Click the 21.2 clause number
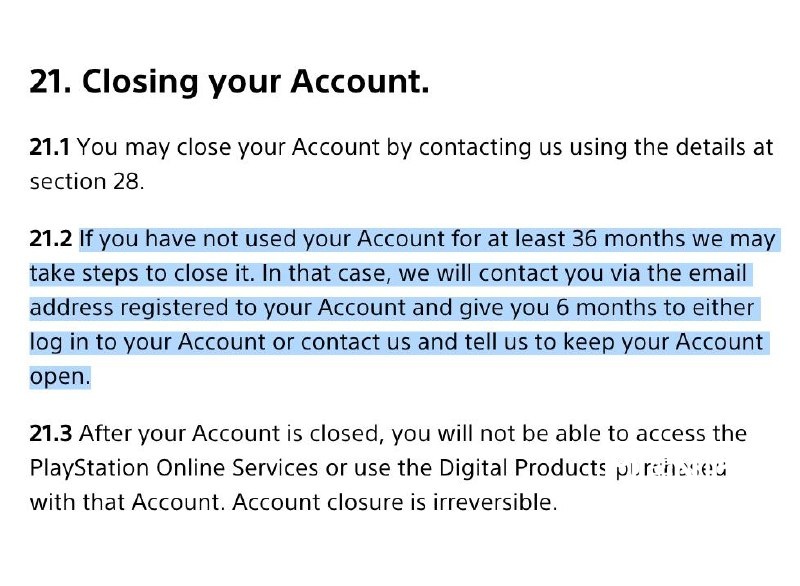The height and width of the screenshot is (586, 800). pyautogui.click(x=51, y=239)
